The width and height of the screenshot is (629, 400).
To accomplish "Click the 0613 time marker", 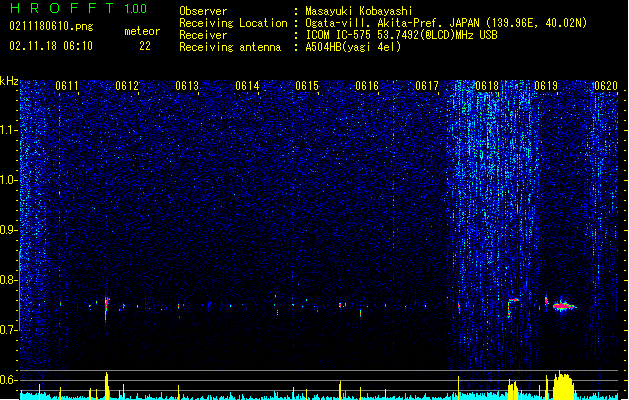I will (187, 86).
